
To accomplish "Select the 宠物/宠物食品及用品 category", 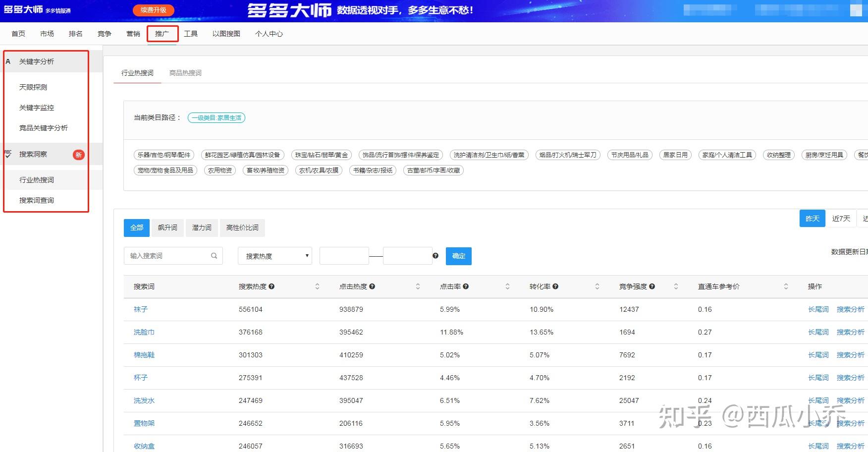I will [x=165, y=170].
